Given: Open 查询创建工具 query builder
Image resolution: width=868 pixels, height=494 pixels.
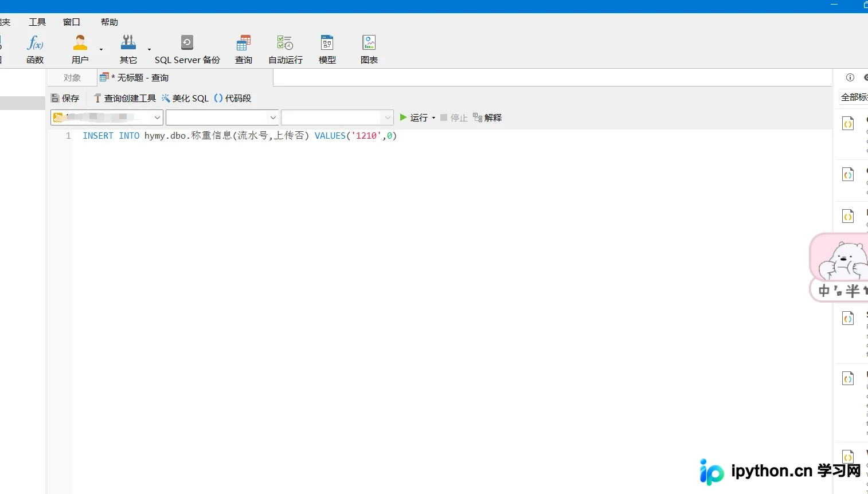Looking at the screenshot, I should [125, 99].
